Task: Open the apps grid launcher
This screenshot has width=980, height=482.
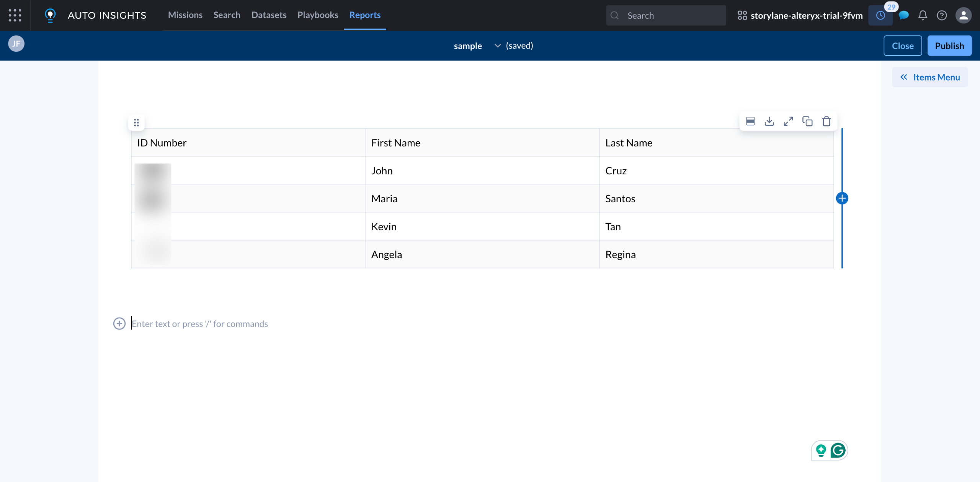Action: 15,15
